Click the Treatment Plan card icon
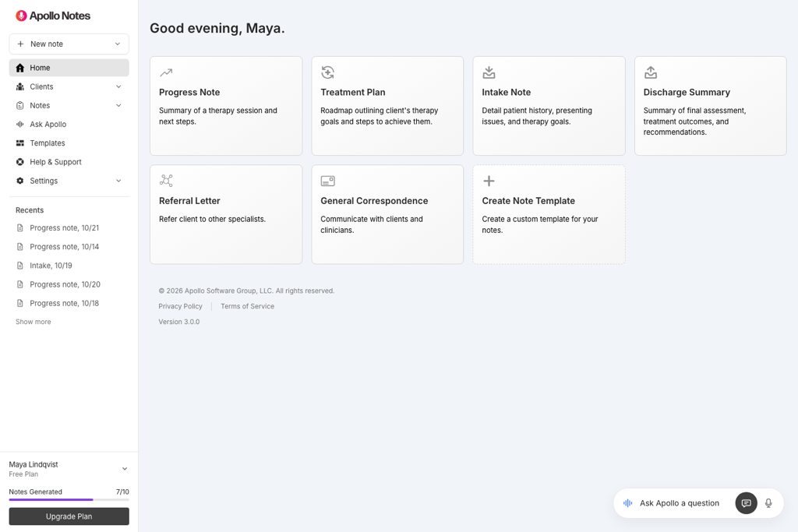Screen dimensions: 798x532 (x=328, y=72)
